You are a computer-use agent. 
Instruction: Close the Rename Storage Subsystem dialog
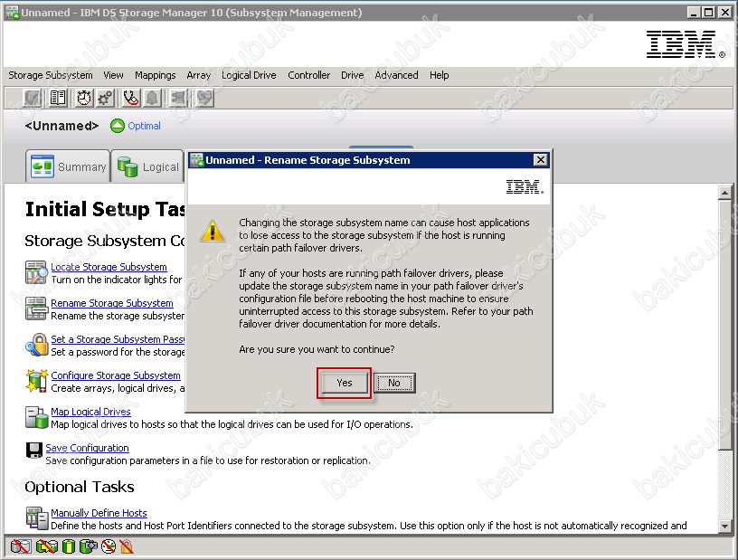[x=540, y=160]
